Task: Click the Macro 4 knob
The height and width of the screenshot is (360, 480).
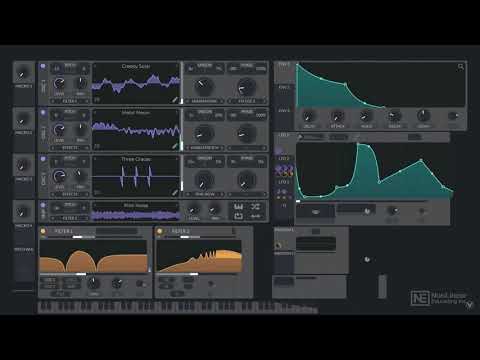Action: pyautogui.click(x=22, y=212)
